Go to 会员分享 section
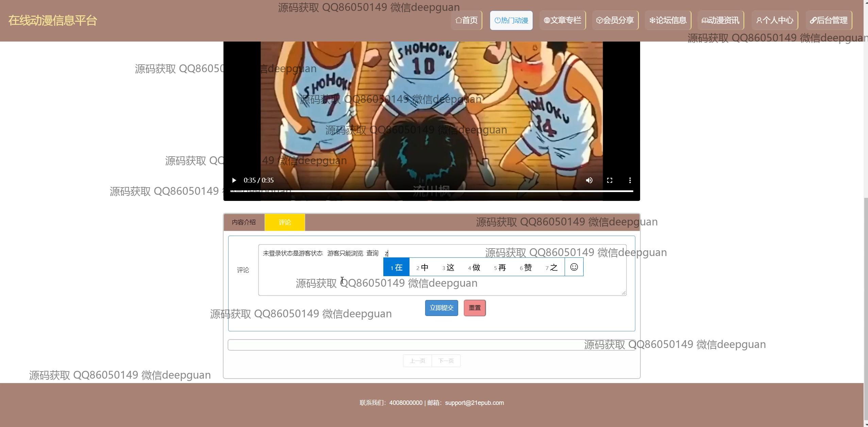The width and height of the screenshot is (868, 427). pyautogui.click(x=615, y=20)
